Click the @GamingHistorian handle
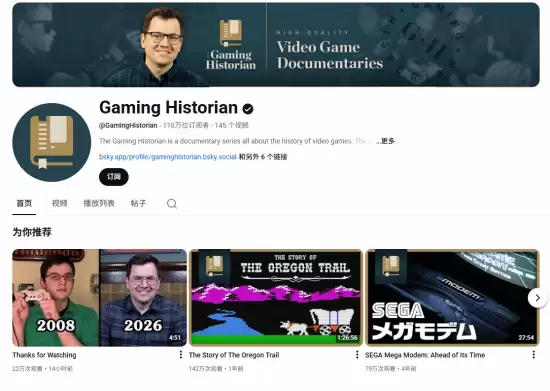This screenshot has height=391, width=550. (x=128, y=125)
